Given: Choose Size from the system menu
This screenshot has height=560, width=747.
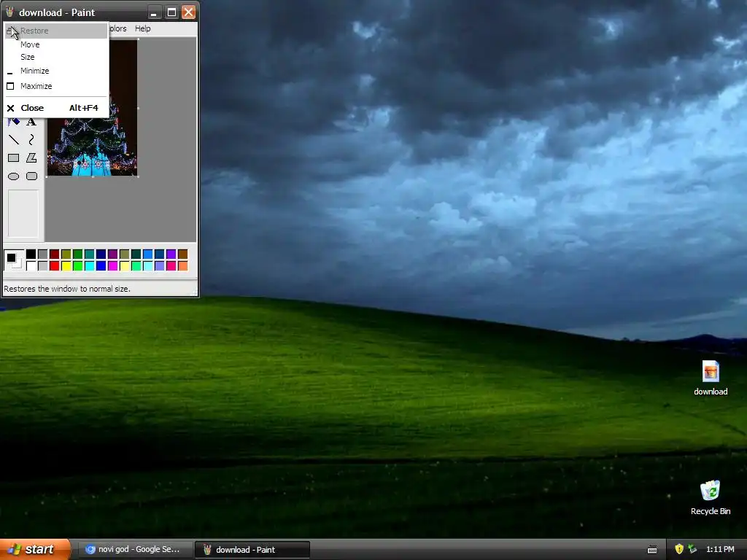Looking at the screenshot, I should click(56, 57).
